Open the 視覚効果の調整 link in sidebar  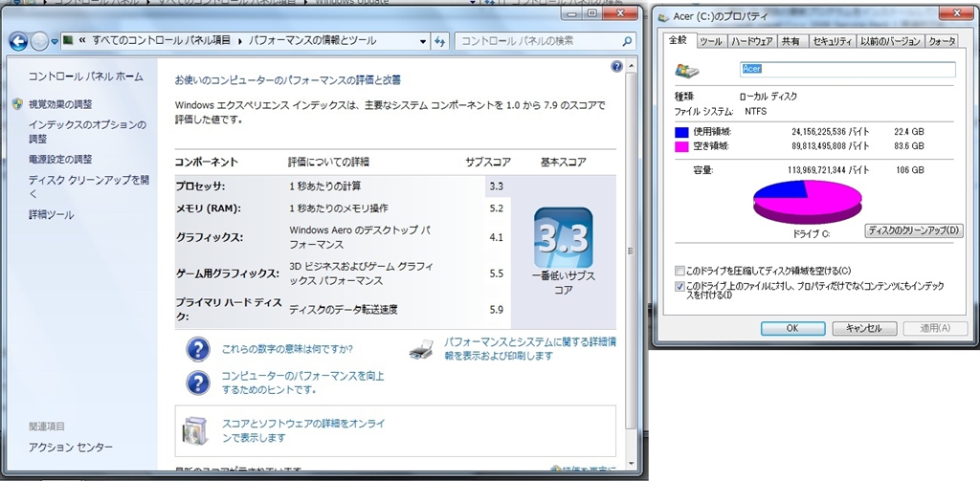click(x=60, y=103)
